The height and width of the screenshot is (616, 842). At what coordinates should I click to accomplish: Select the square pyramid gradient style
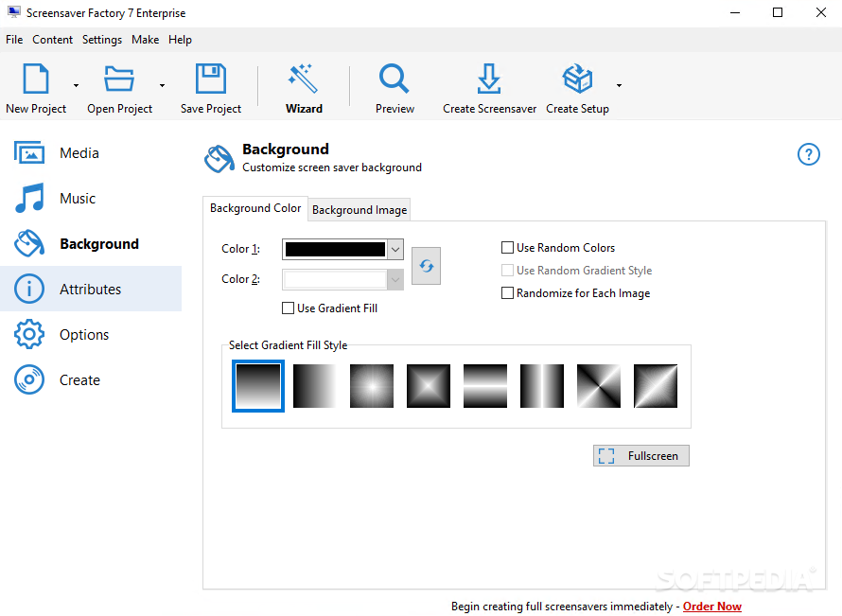click(429, 386)
